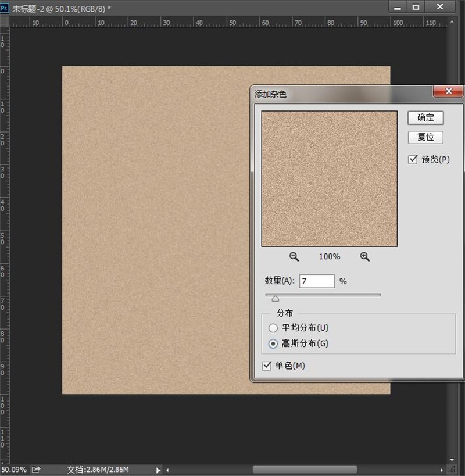Zoom out the noise preview

tap(294, 257)
